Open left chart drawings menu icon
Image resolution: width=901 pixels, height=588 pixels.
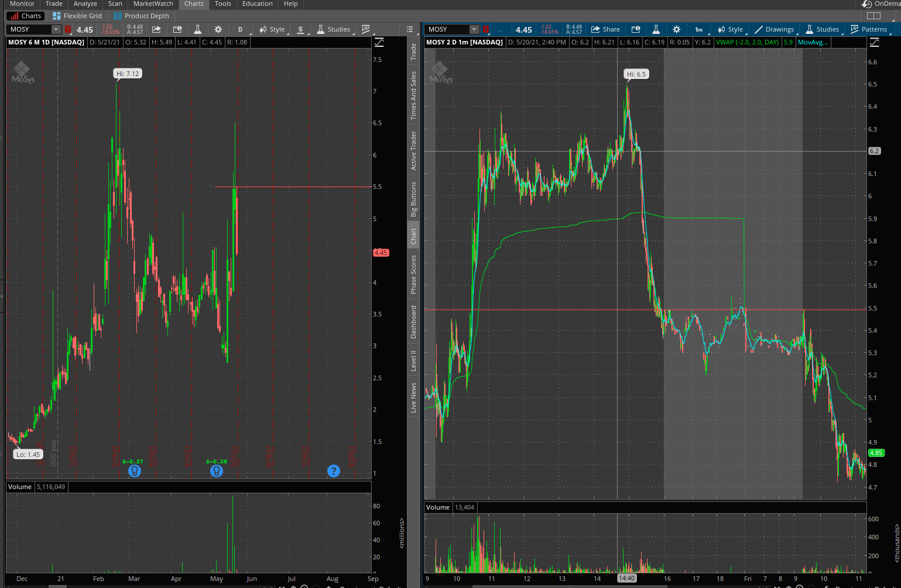301,29
